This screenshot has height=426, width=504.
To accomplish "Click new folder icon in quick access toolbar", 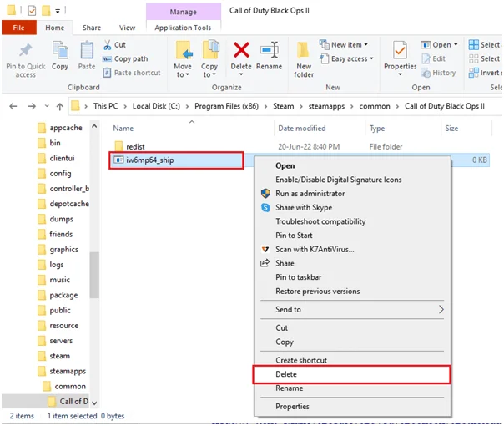I will (46, 11).
